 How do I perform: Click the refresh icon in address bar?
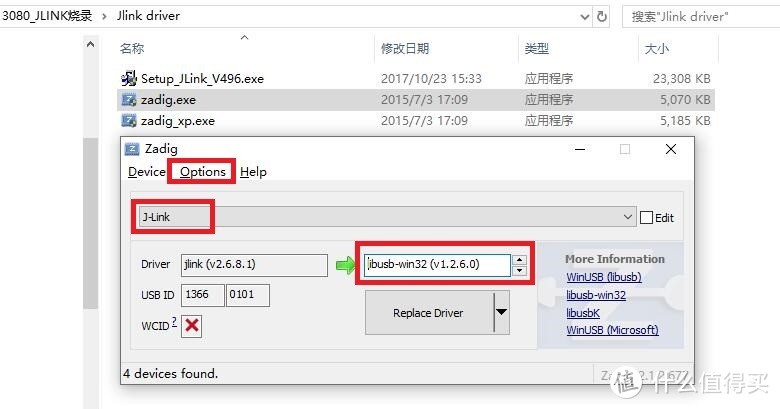pos(602,16)
